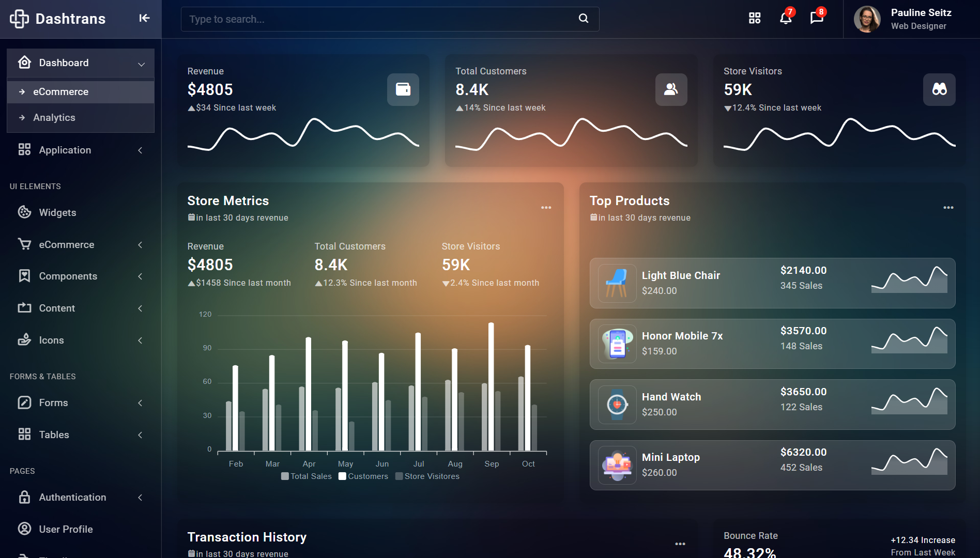Click the search magnifier icon
Screen dimensions: 980x558
coord(584,19)
